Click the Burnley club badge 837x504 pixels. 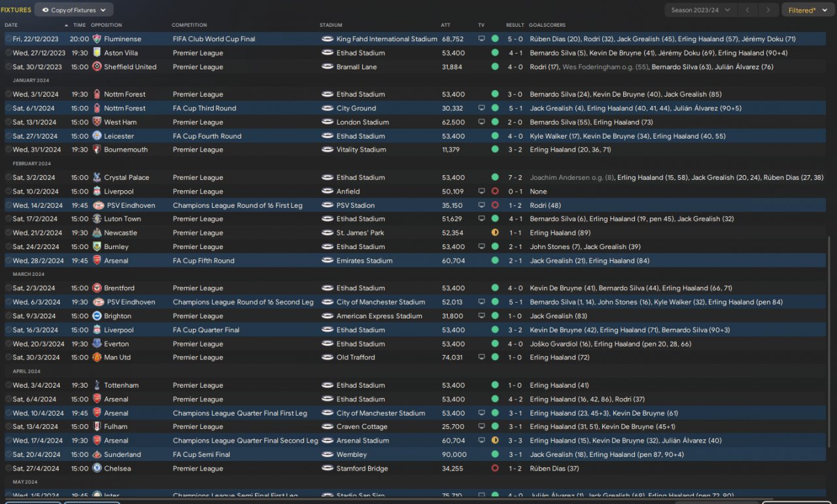point(97,247)
